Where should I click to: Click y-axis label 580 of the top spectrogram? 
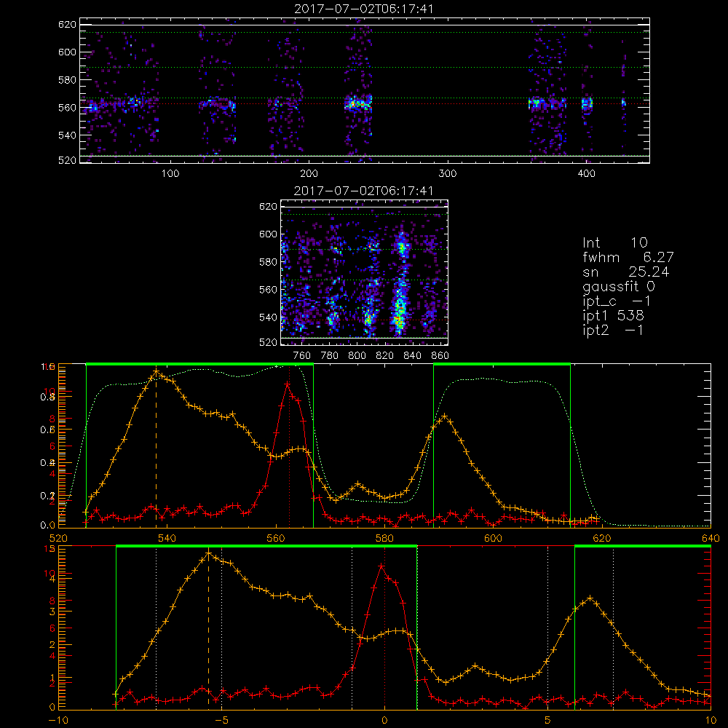[x=67, y=80]
